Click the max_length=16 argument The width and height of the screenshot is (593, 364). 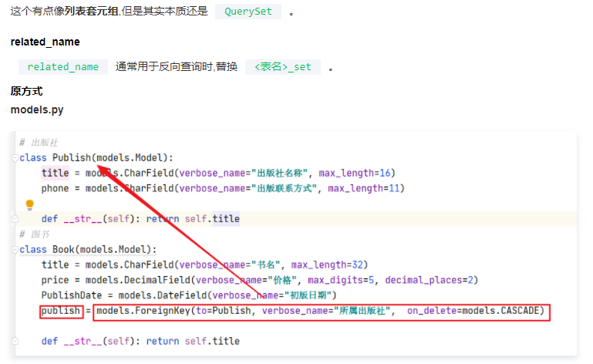[355, 173]
